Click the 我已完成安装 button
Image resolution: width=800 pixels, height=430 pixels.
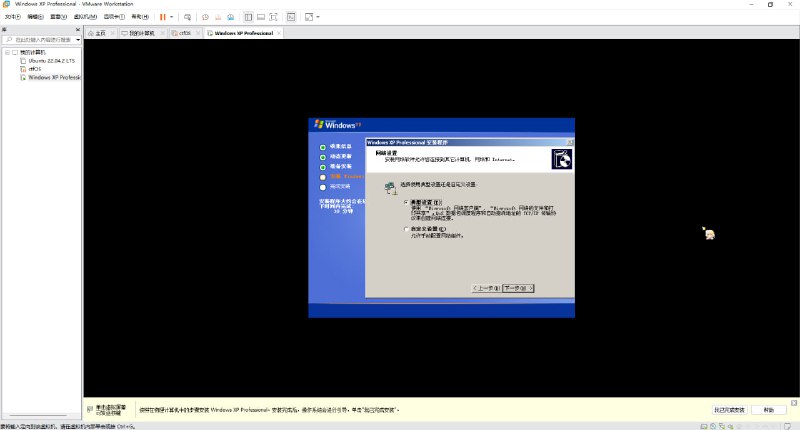click(x=728, y=410)
